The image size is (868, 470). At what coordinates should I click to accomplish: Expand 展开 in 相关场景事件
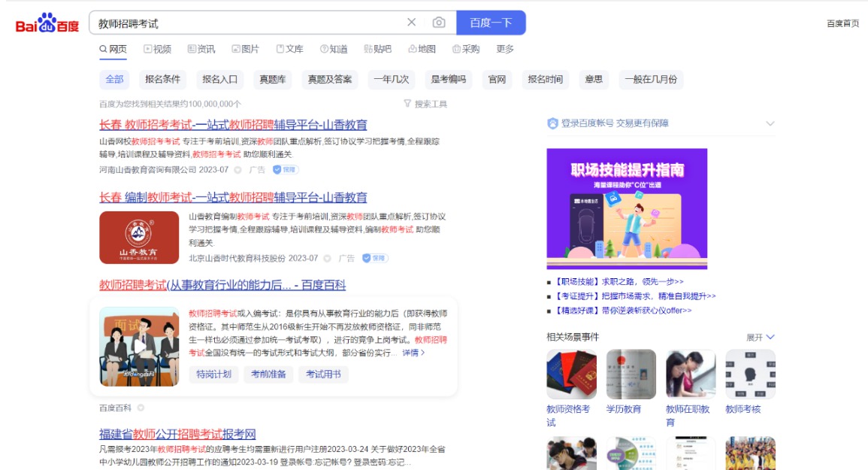pos(760,338)
